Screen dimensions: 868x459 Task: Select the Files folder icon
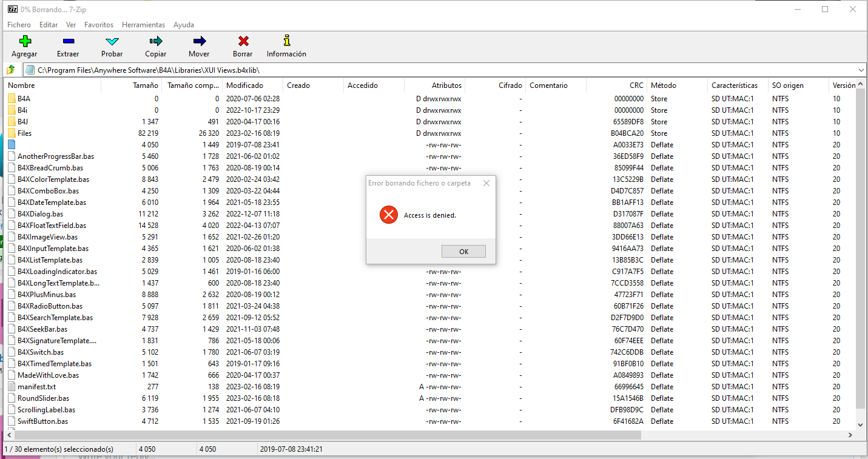click(x=12, y=133)
